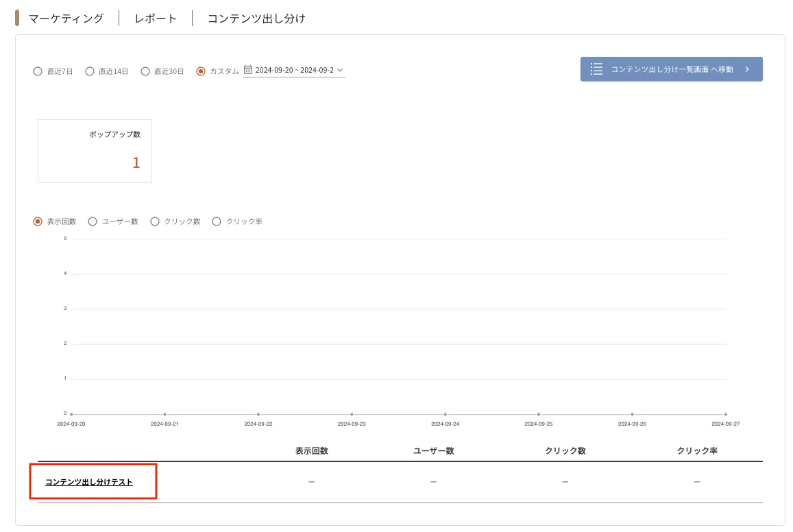Select the ユーザー数 chart radio

pyautogui.click(x=93, y=221)
